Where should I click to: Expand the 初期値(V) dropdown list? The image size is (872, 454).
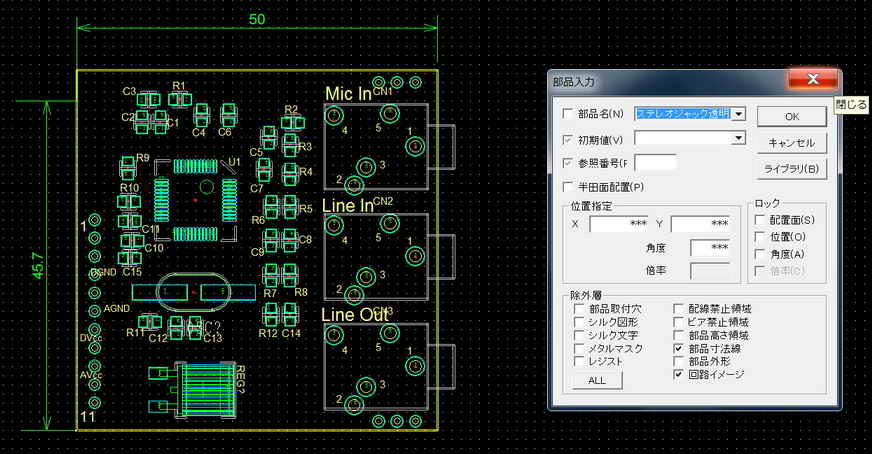tap(739, 138)
